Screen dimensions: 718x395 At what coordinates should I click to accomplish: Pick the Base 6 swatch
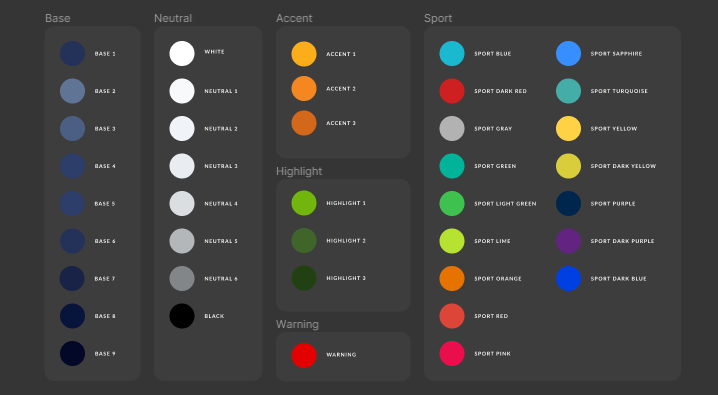coord(72,241)
